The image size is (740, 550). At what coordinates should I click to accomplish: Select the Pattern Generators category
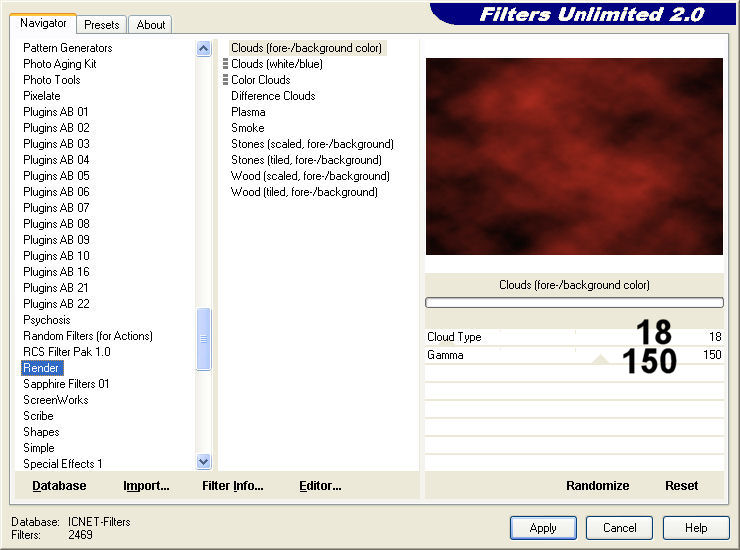tap(68, 48)
